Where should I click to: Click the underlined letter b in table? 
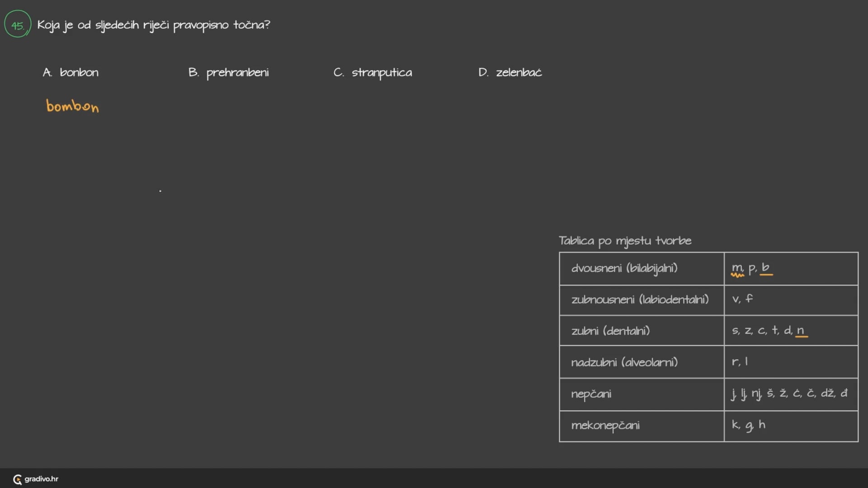(x=765, y=267)
